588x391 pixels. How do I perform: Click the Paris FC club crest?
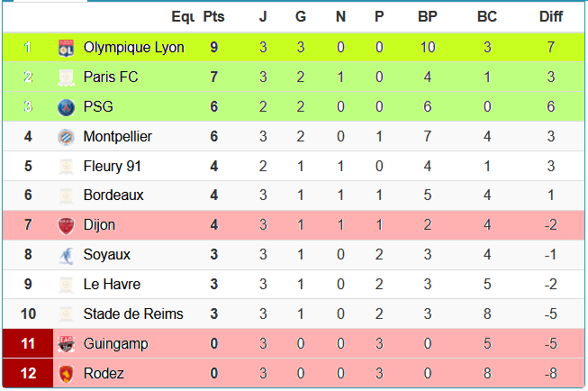click(x=65, y=77)
